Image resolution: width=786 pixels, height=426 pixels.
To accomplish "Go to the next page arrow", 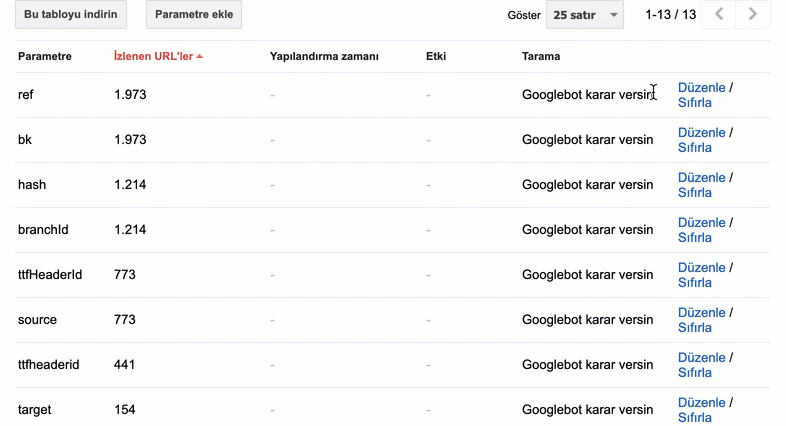I will 753,15.
